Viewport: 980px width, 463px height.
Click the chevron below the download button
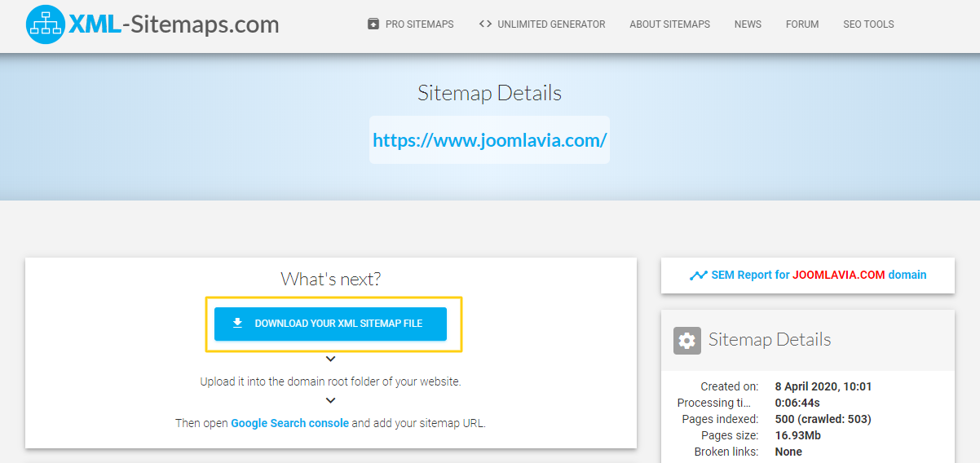pos(330,359)
